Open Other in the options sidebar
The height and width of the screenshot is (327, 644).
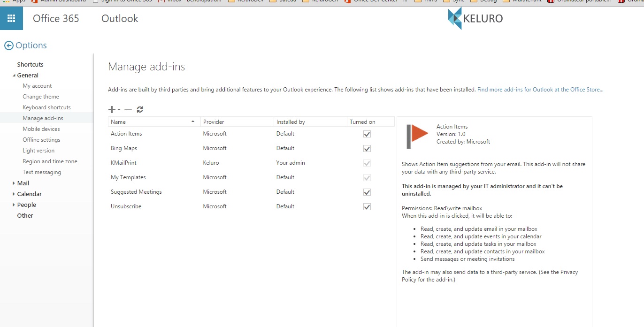25,216
